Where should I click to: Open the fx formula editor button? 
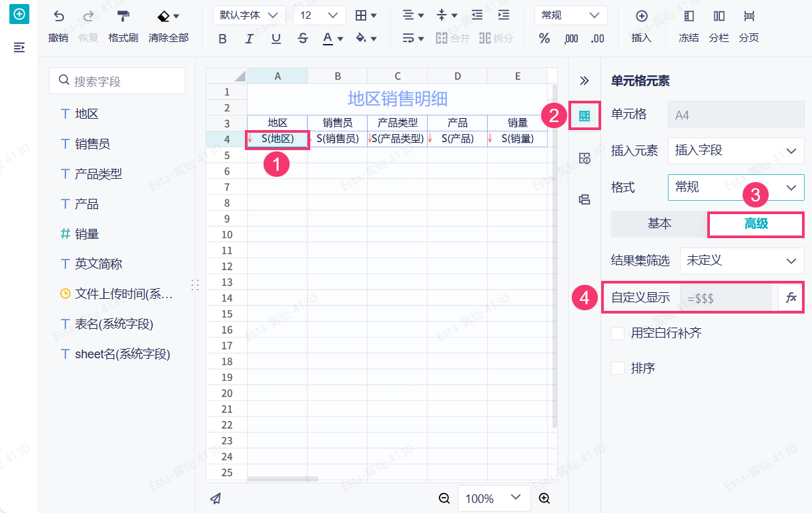791,298
